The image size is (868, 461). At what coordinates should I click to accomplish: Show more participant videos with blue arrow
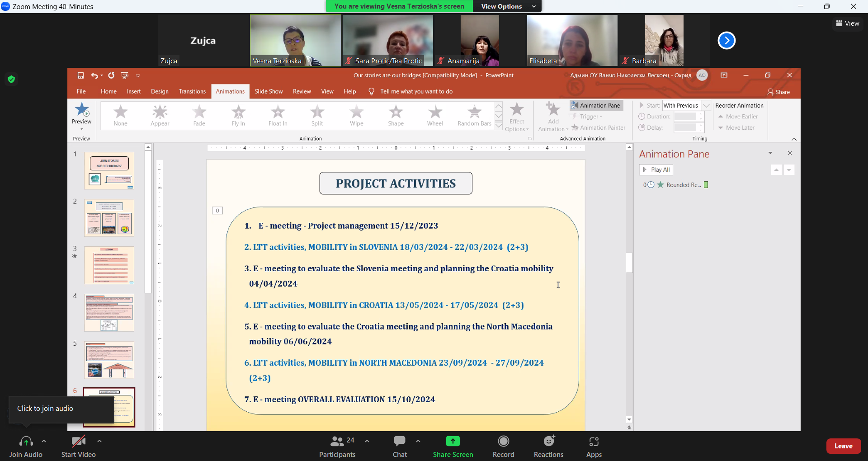pos(726,41)
